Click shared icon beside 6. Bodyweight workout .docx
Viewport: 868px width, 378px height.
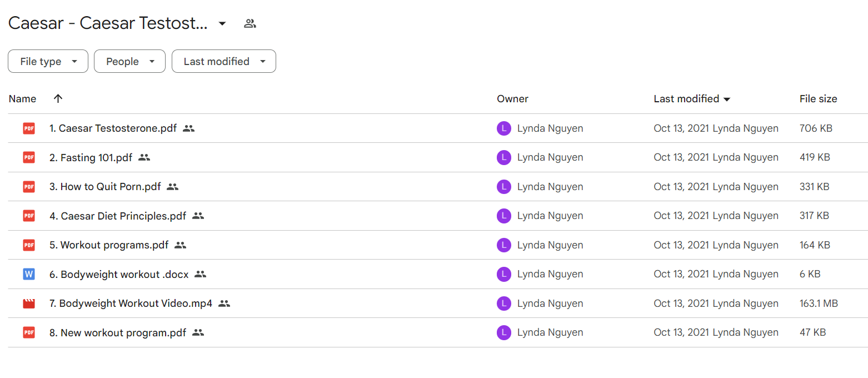click(x=201, y=274)
